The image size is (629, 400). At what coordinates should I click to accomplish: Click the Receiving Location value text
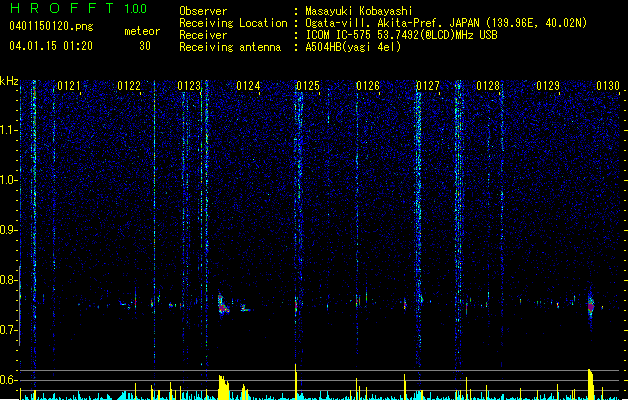(x=446, y=23)
